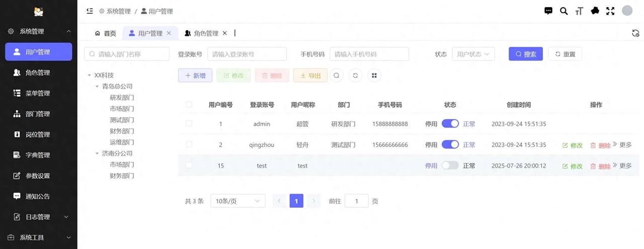The height and width of the screenshot is (249, 644).
Task: Open the font size settings icon
Action: pyautogui.click(x=579, y=11)
